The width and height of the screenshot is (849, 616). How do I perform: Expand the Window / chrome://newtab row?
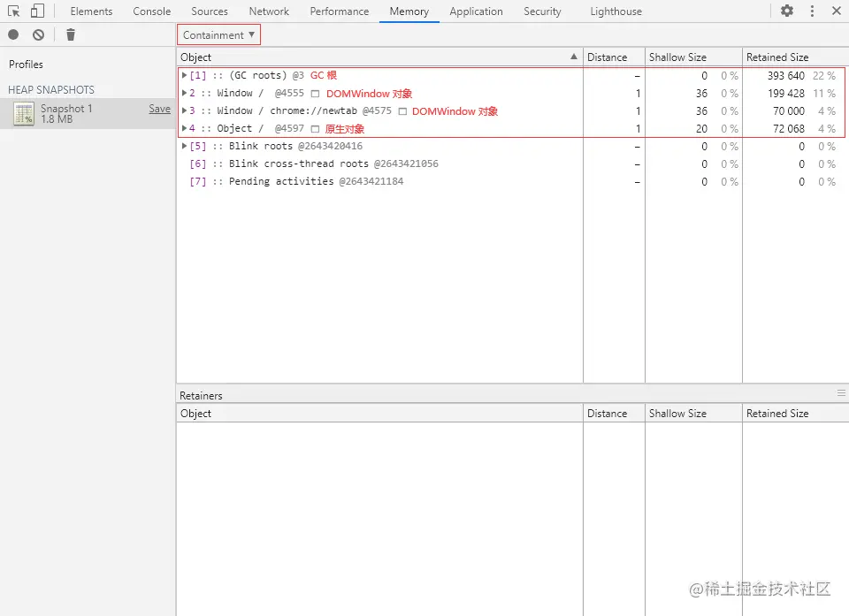pos(184,110)
